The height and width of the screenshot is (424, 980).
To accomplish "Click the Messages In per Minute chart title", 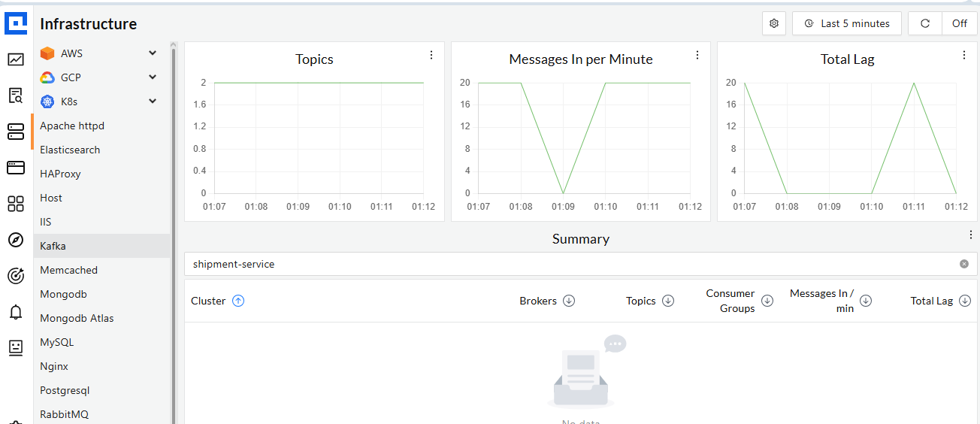I will pos(581,59).
